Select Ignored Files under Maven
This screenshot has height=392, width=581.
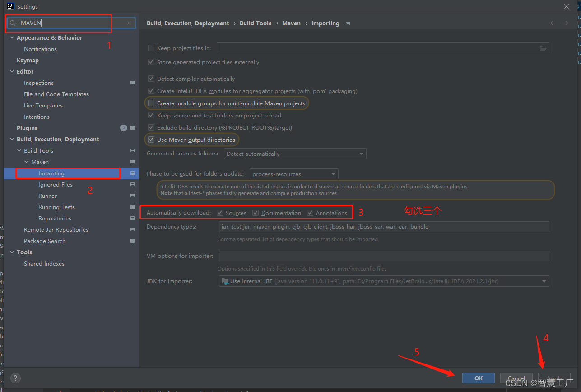(x=55, y=184)
